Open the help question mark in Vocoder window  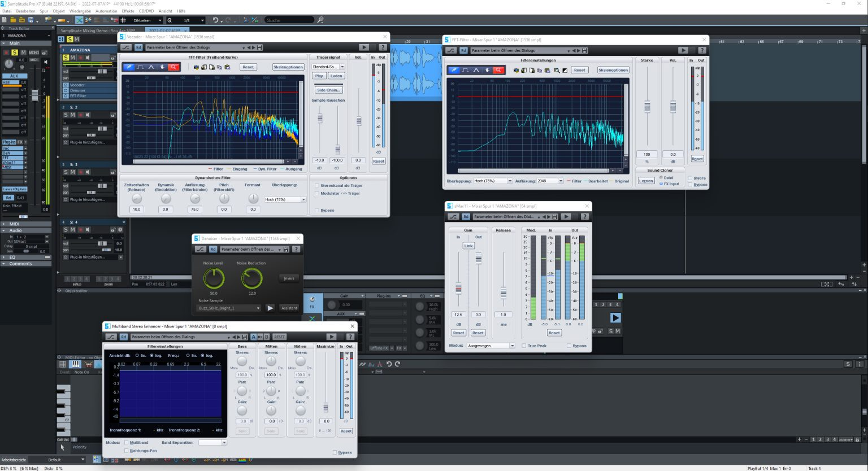coord(383,47)
